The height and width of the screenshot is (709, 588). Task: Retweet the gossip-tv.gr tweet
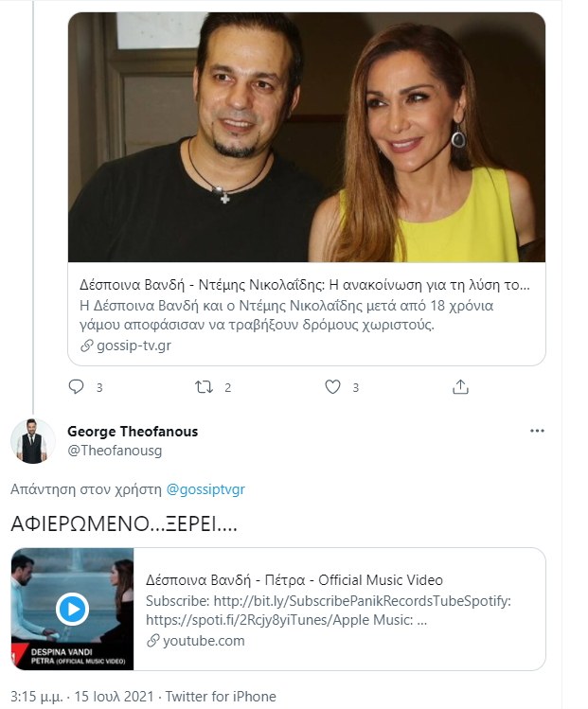tap(204, 387)
